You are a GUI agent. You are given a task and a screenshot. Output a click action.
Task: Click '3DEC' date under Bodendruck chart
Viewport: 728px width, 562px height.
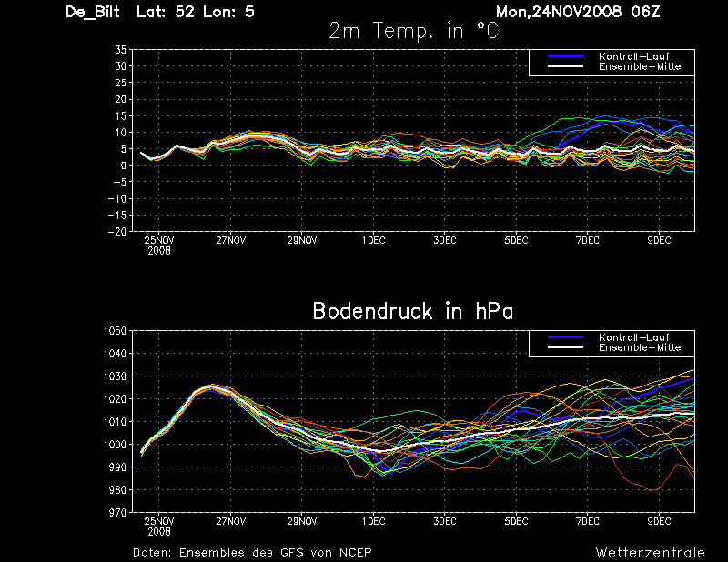(445, 521)
